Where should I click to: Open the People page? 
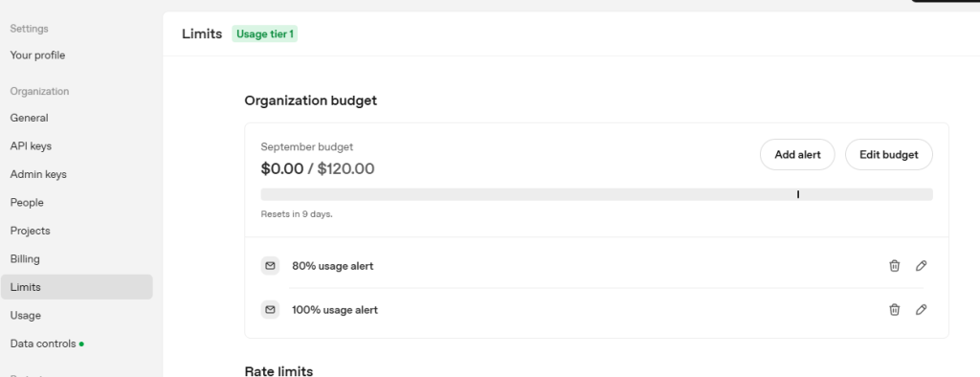[27, 202]
